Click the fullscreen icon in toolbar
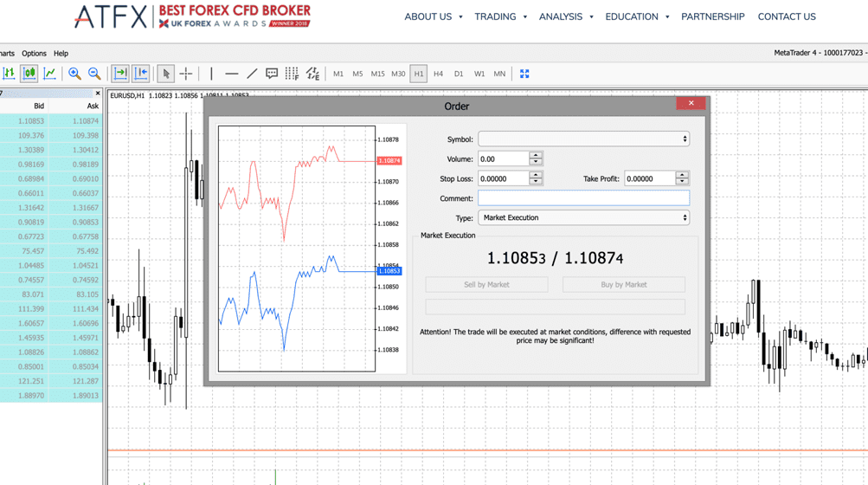This screenshot has width=868, height=485. 524,74
